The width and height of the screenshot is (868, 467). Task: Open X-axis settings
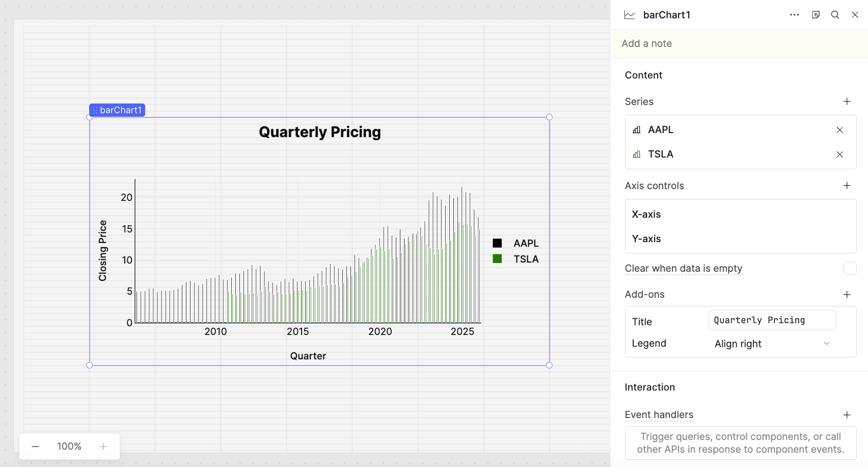646,214
